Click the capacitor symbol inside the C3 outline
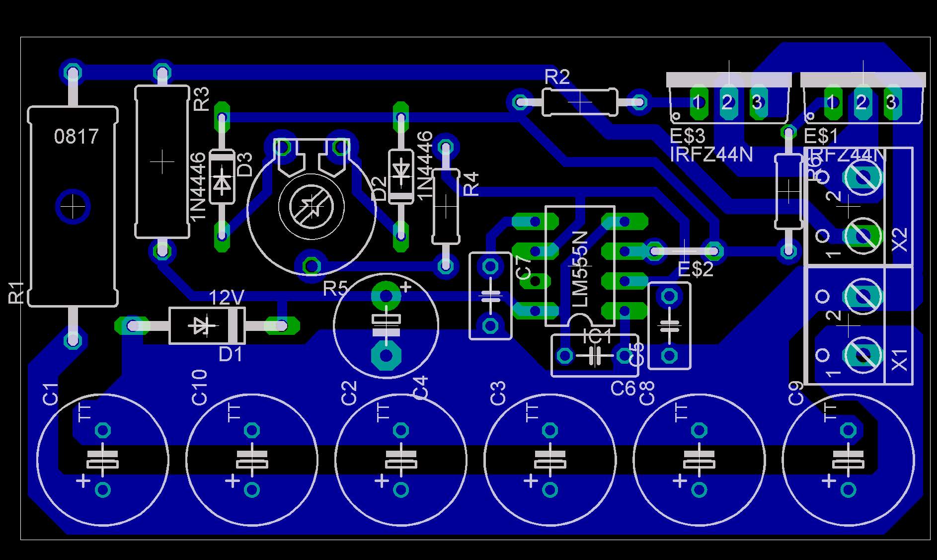This screenshot has width=937, height=560. coord(550,460)
